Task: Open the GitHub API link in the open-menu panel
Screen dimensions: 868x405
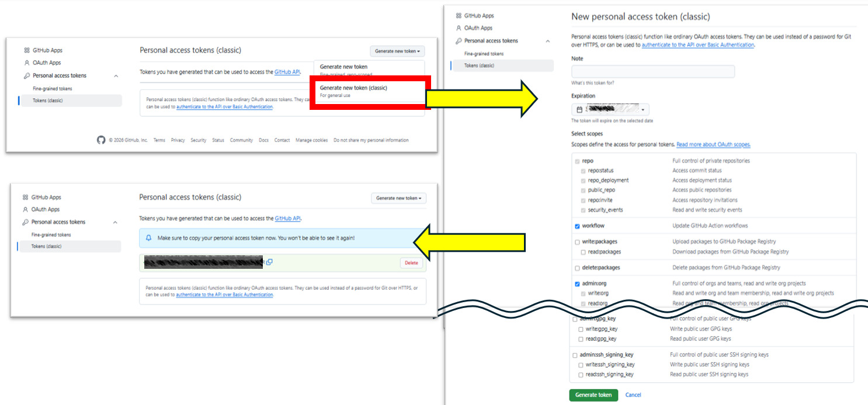Action: tap(287, 72)
